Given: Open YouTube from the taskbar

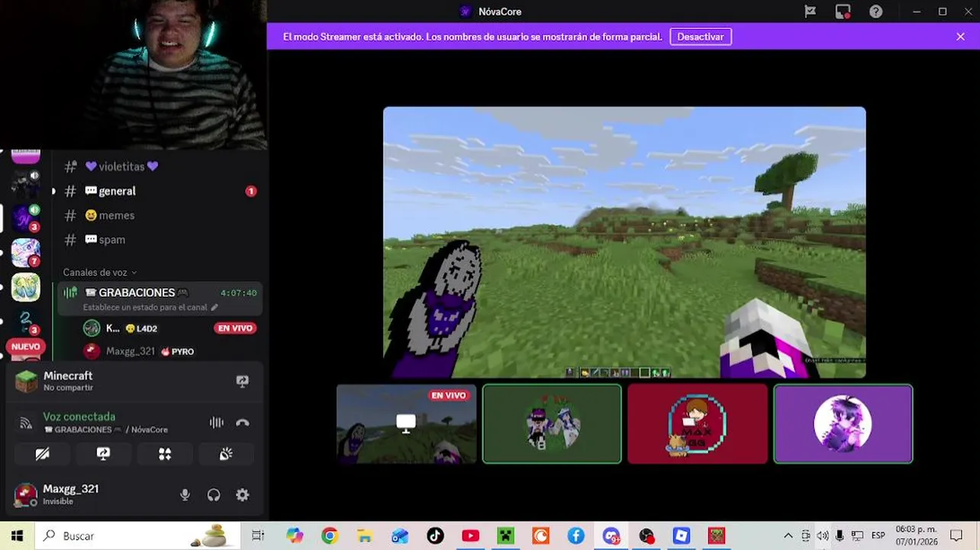Looking at the screenshot, I should pos(470,536).
